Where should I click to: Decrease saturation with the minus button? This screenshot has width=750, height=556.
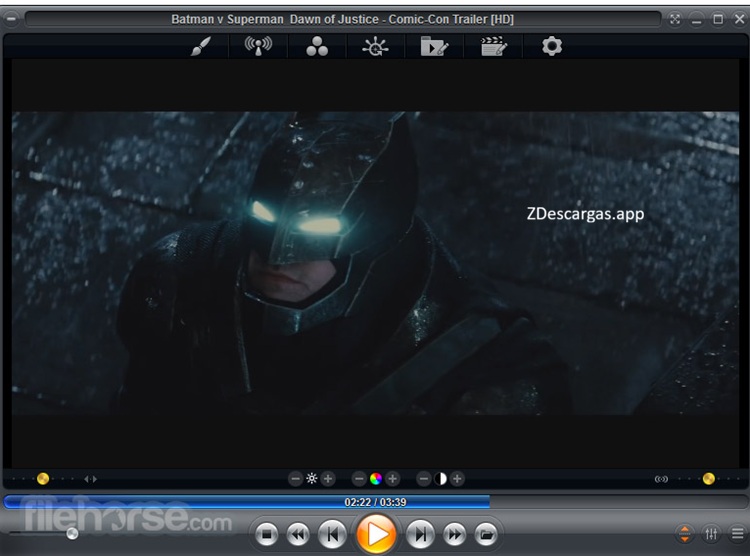tap(359, 478)
